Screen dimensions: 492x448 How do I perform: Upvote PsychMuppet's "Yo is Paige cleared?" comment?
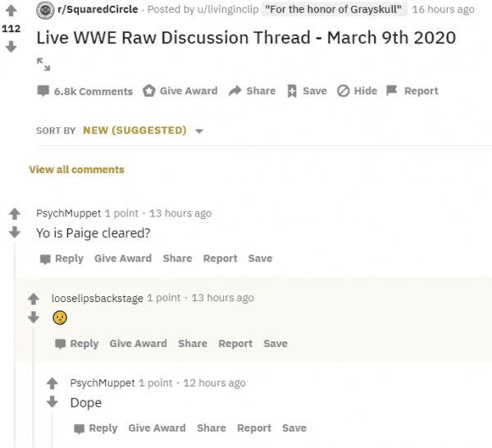pyautogui.click(x=15, y=213)
